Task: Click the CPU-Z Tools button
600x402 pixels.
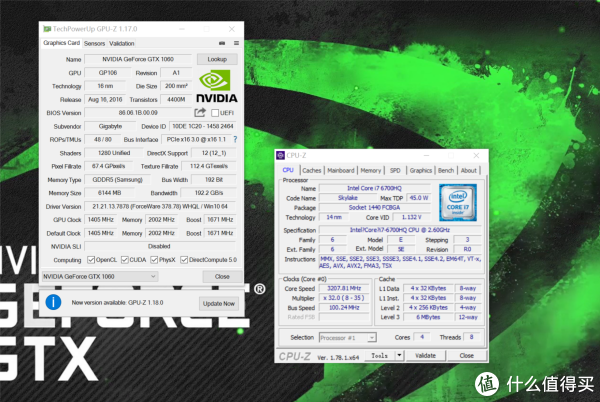Action: pos(380,355)
